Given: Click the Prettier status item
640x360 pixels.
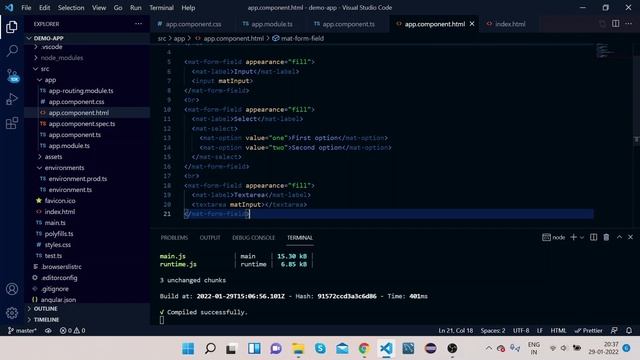Looking at the screenshot, I should tap(588, 331).
